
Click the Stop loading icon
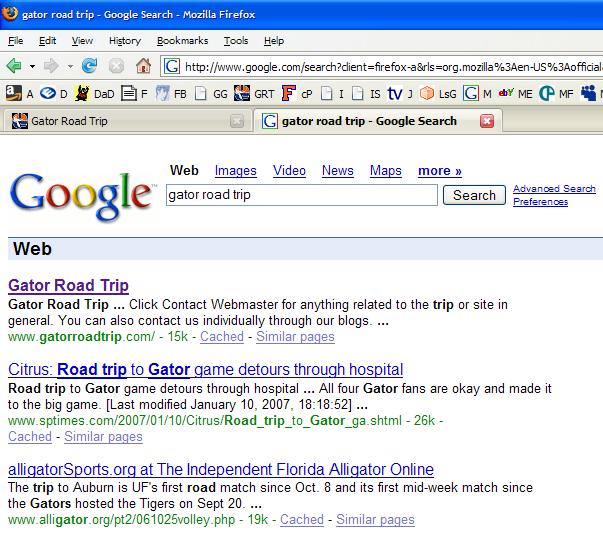pos(116,66)
